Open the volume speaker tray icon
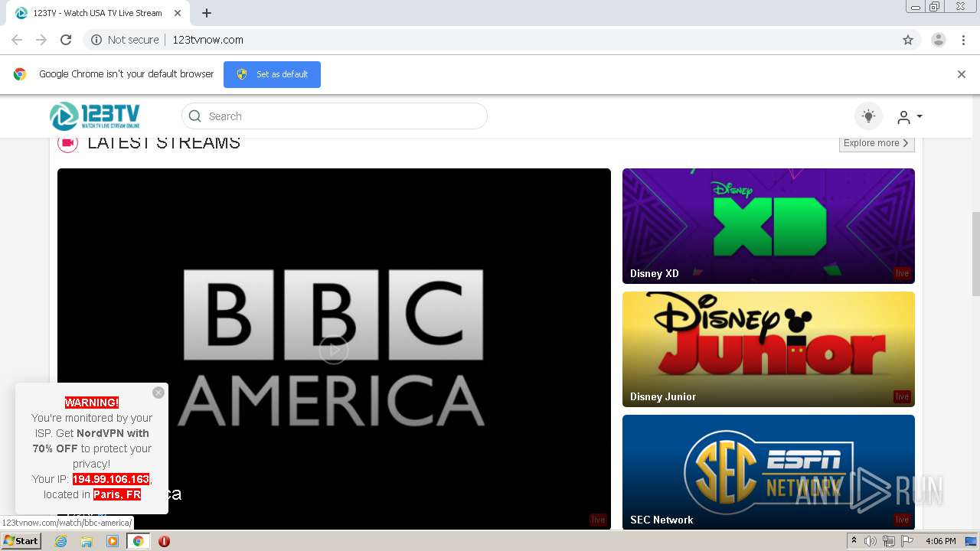This screenshot has width=980, height=551. point(871,541)
